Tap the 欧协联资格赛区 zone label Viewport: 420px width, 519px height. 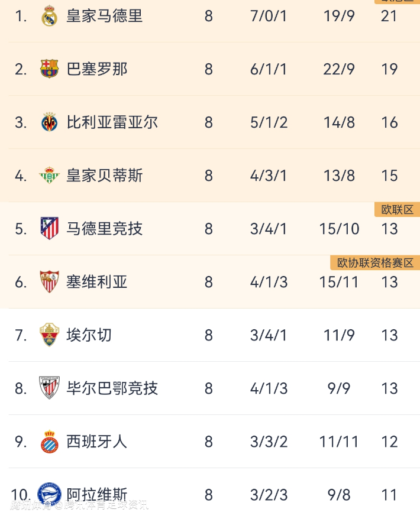[x=375, y=263]
